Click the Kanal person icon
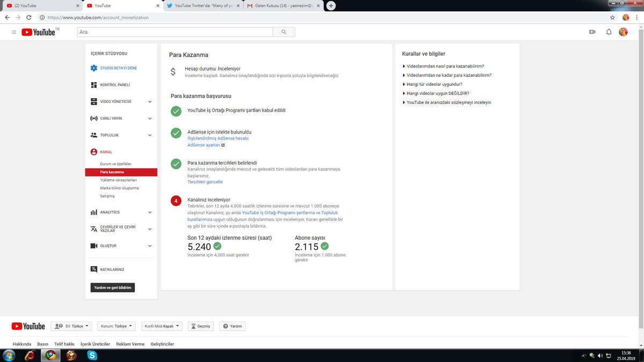Image resolution: width=644 pixels, height=362 pixels. click(x=94, y=152)
